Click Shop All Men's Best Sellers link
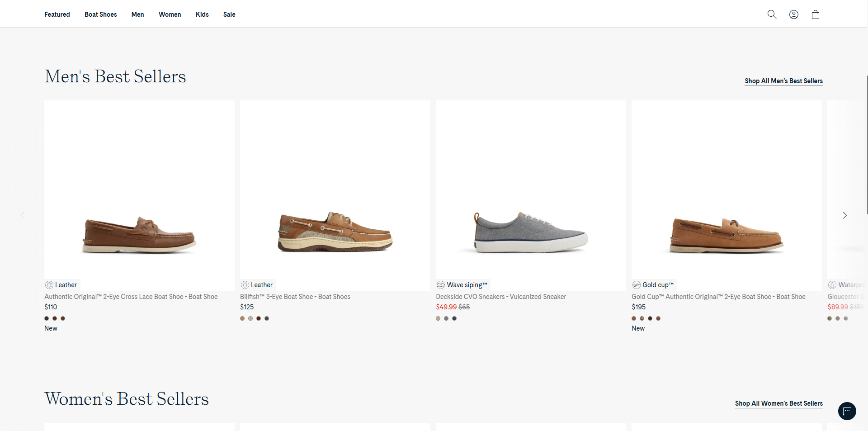This screenshot has width=868, height=431. pos(783,81)
